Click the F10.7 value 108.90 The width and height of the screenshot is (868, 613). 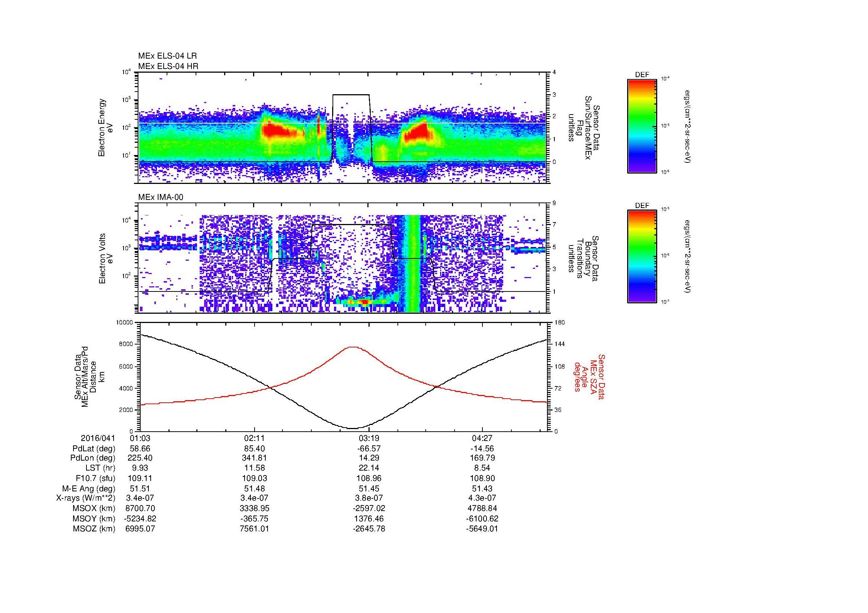click(482, 478)
